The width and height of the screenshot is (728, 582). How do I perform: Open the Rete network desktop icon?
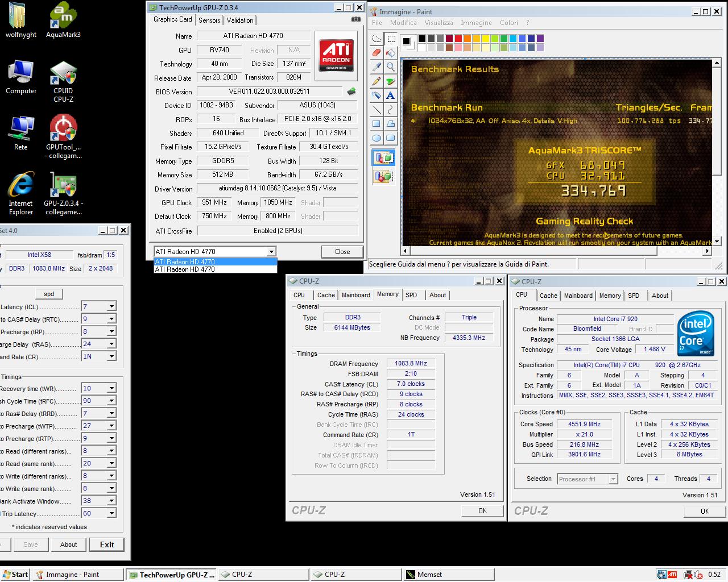click(21, 133)
